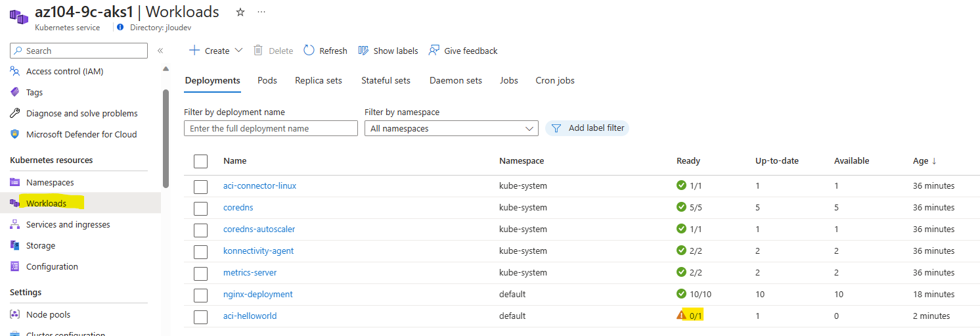Expand the Create dropdown arrow

(238, 51)
